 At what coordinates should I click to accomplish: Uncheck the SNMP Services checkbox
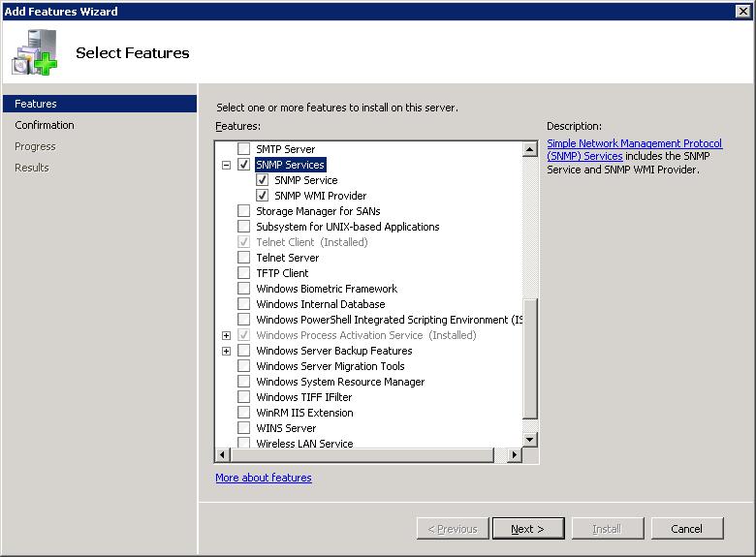tap(244, 165)
